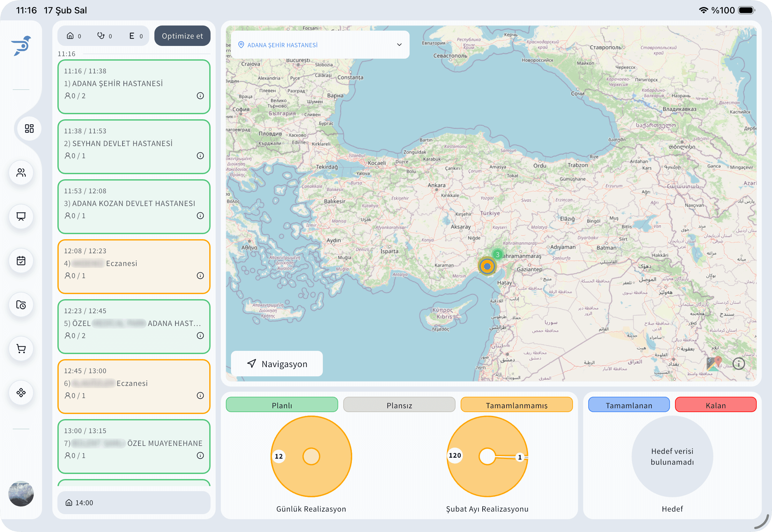Screen dimensions: 772x532
Task: Select the home count filter tab
Action: click(74, 36)
